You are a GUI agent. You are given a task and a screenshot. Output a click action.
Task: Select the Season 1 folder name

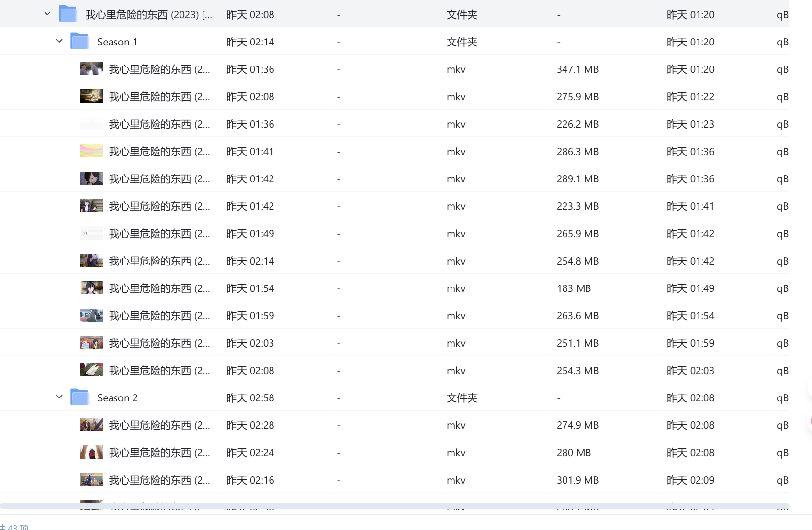pos(117,42)
